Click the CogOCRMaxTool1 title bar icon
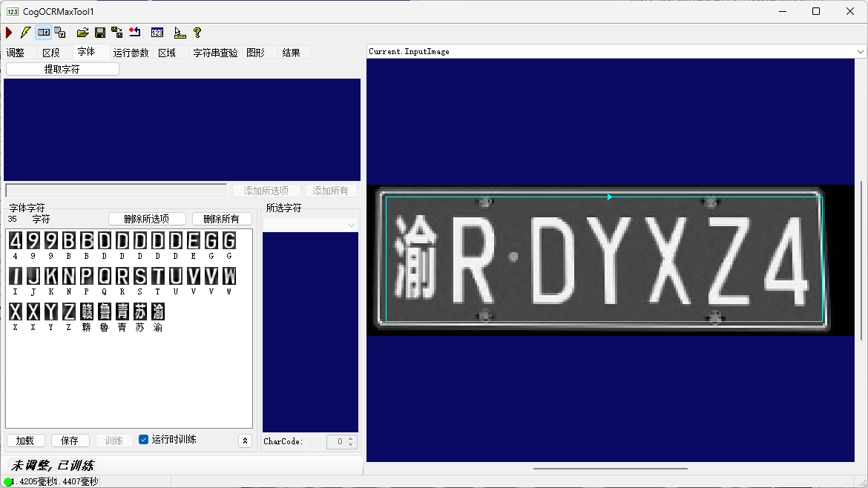Screen dimensions: 868x488 [x=12, y=12]
